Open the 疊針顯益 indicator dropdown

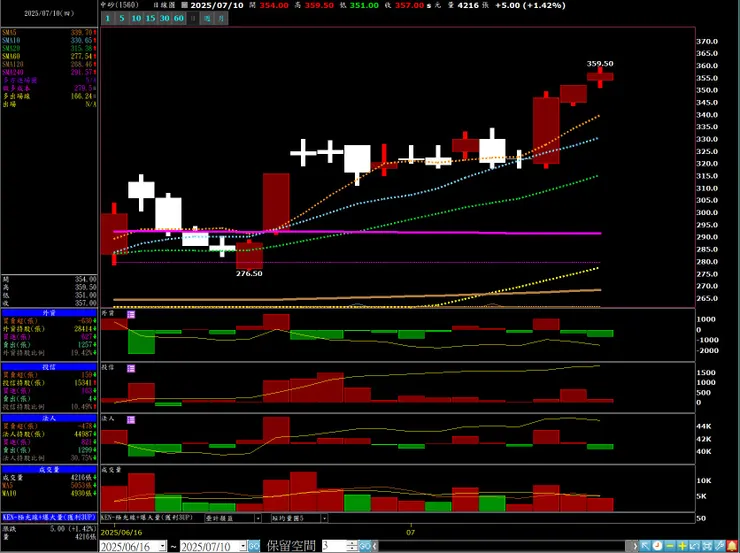click(258, 518)
